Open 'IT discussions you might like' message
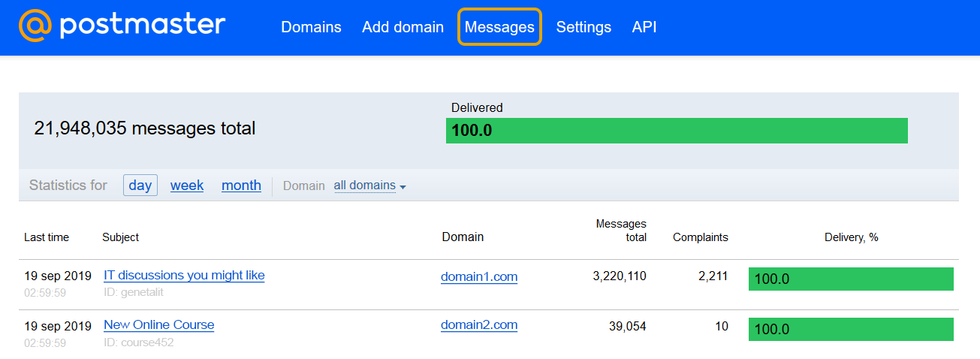 coord(184,276)
